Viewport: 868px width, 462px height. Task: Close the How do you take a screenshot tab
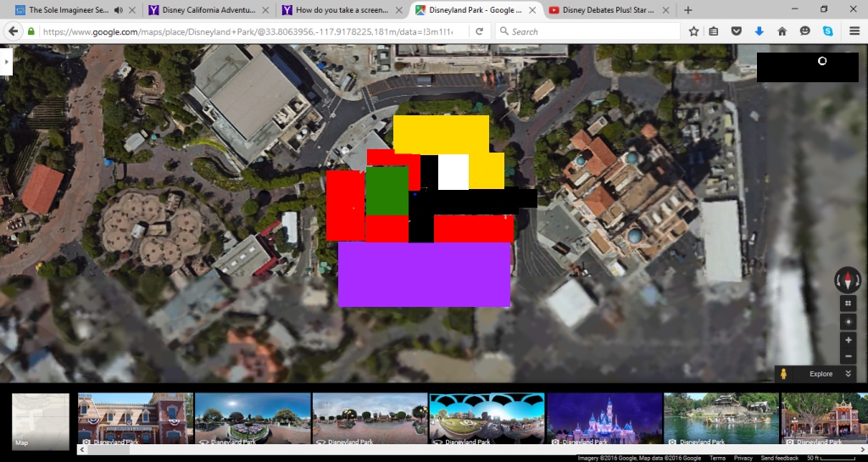(399, 10)
